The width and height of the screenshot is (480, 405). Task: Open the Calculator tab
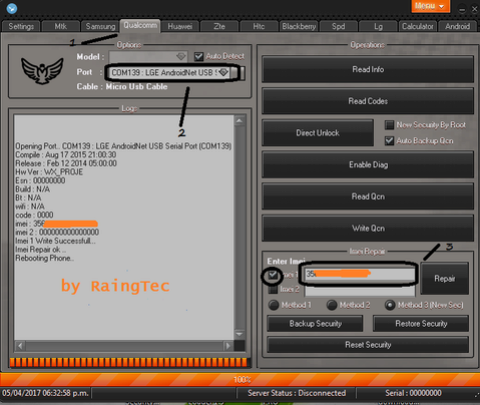coord(418,26)
